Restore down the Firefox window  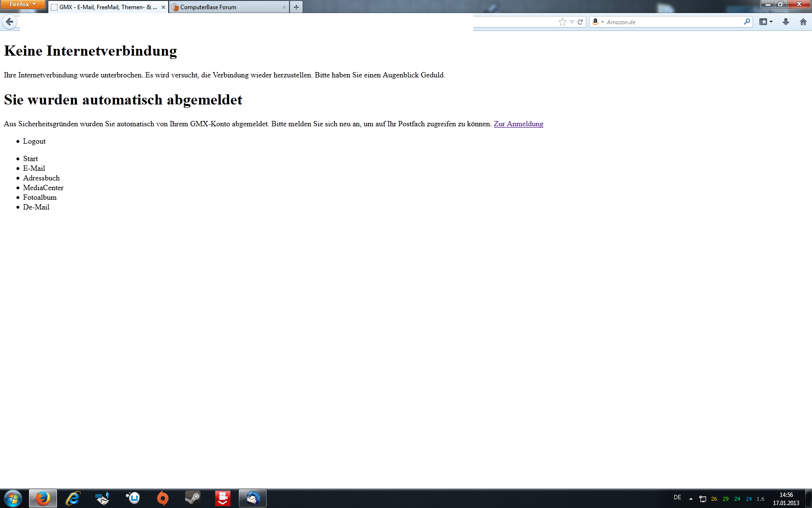pyautogui.click(x=780, y=4)
